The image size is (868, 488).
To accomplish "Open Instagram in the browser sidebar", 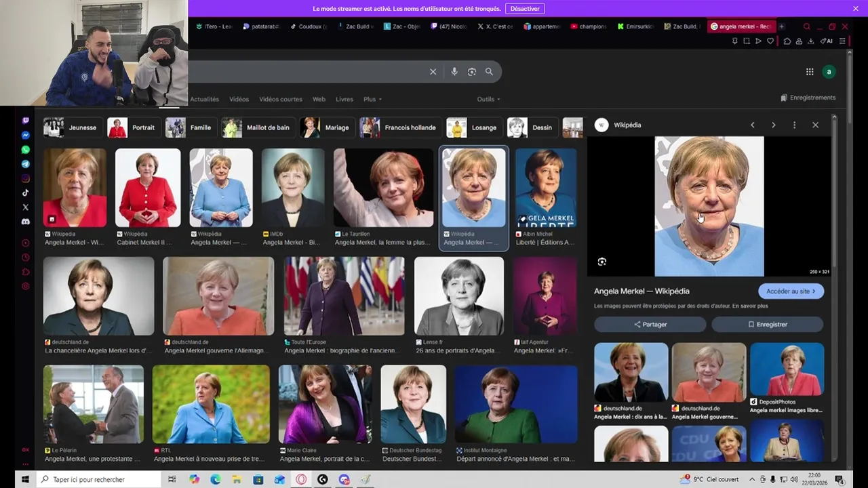I will [25, 178].
